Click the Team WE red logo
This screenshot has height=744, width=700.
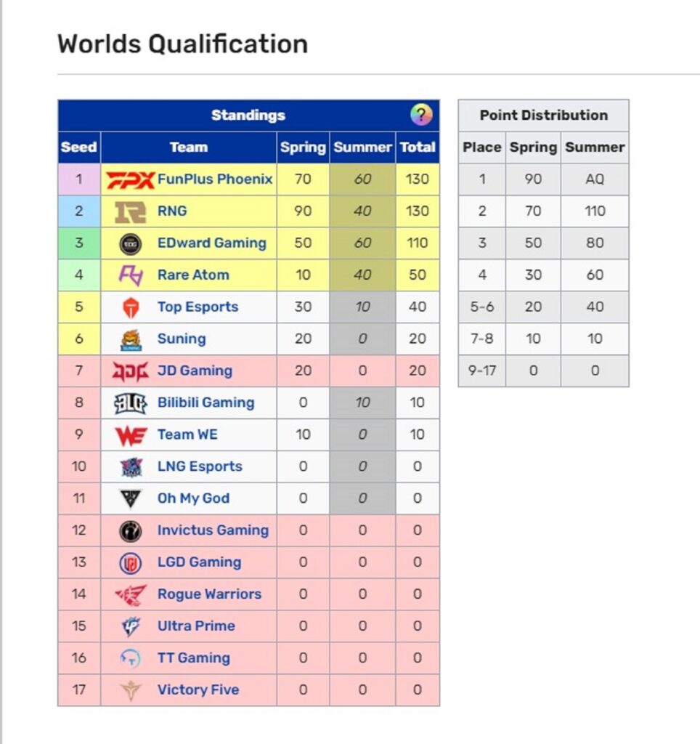coord(131,435)
